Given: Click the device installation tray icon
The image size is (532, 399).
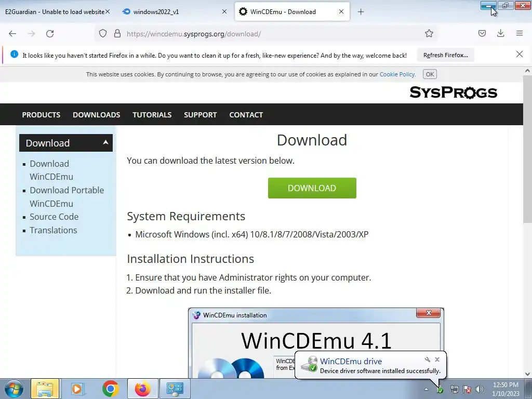Looking at the screenshot, I should coord(440,390).
